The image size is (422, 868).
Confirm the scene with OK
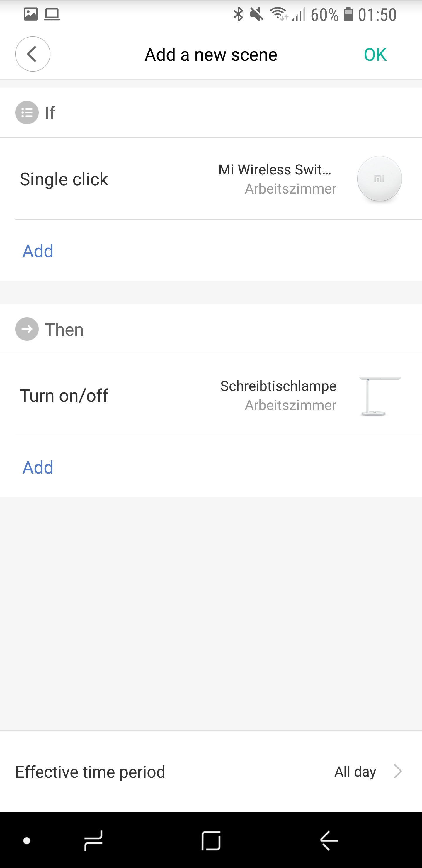tap(375, 55)
